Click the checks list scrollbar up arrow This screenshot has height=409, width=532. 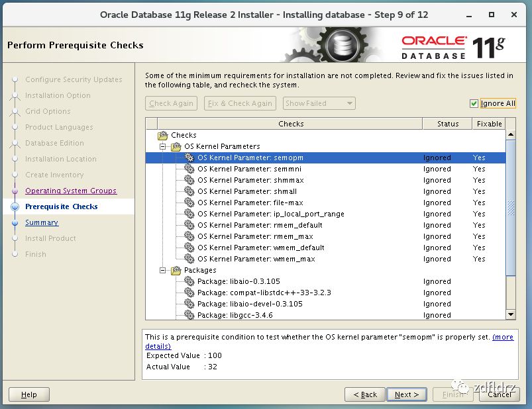(511, 135)
